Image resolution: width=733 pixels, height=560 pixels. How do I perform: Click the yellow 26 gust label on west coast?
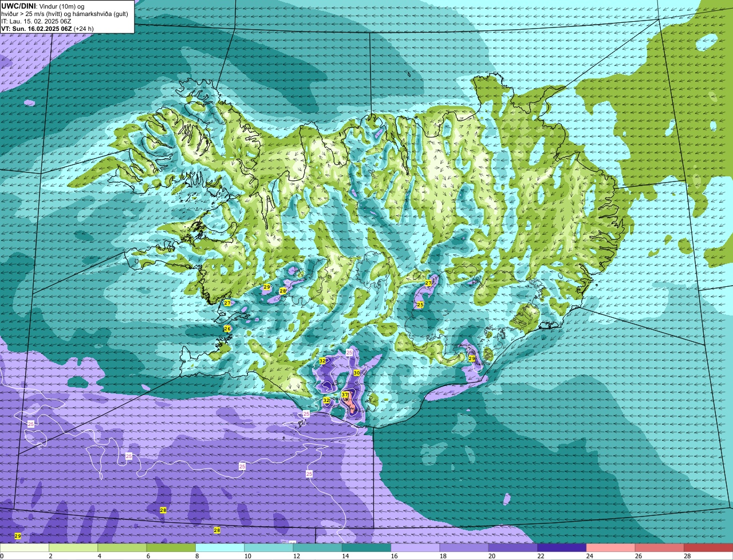tap(227, 329)
